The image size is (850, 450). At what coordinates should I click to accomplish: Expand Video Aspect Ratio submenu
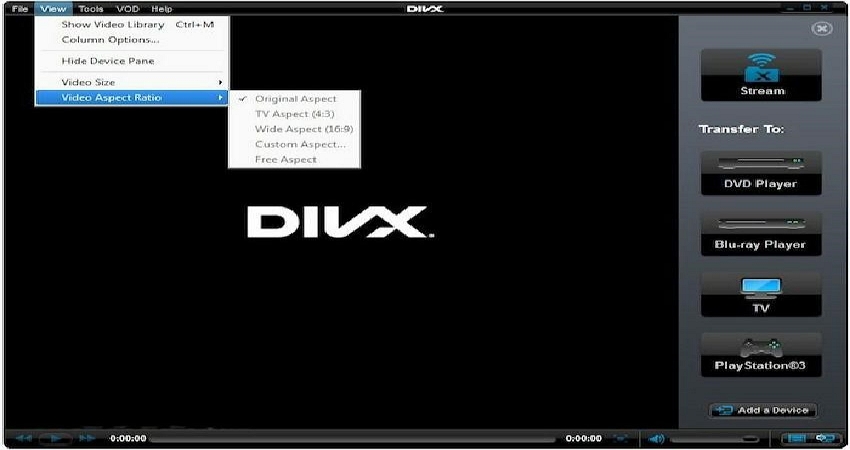[x=131, y=98]
